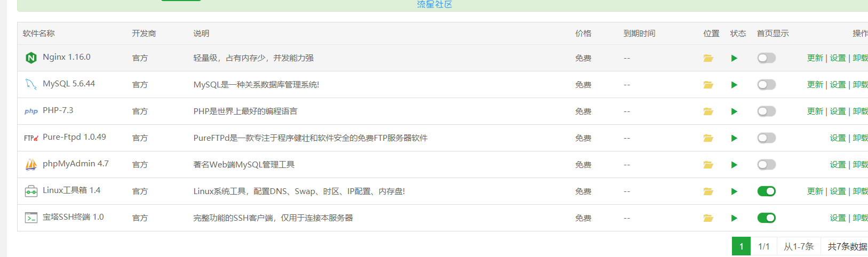The height and width of the screenshot is (257, 868).
Task: Click 更新 for MySQL 5.6.44
Action: click(x=815, y=85)
